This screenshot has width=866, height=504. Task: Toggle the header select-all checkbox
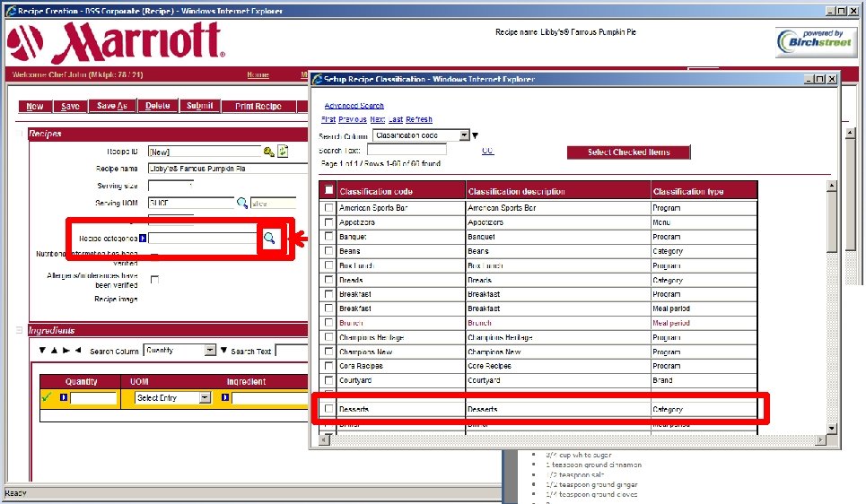[x=328, y=190]
